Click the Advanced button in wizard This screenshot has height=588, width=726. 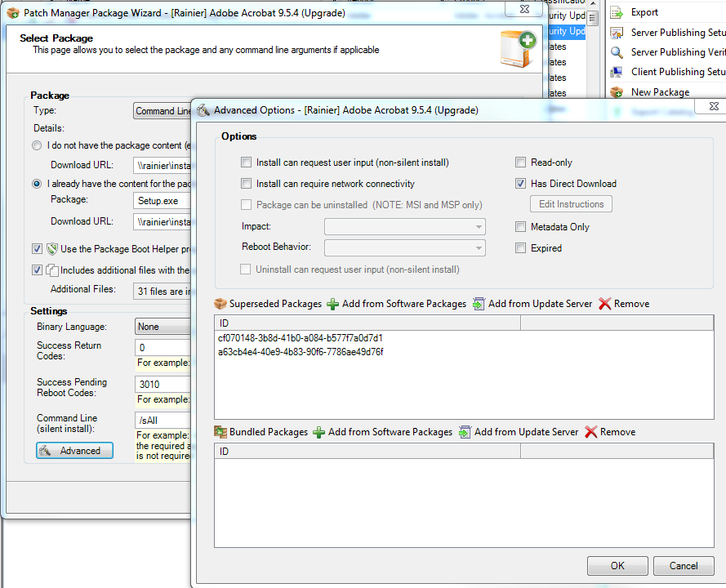[x=74, y=451]
